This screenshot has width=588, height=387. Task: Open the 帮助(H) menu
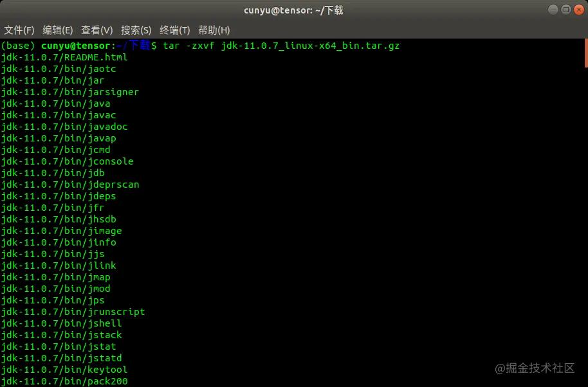(x=214, y=30)
